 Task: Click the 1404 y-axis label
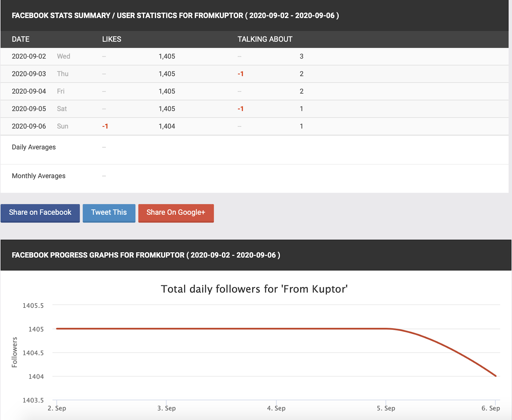coord(36,377)
